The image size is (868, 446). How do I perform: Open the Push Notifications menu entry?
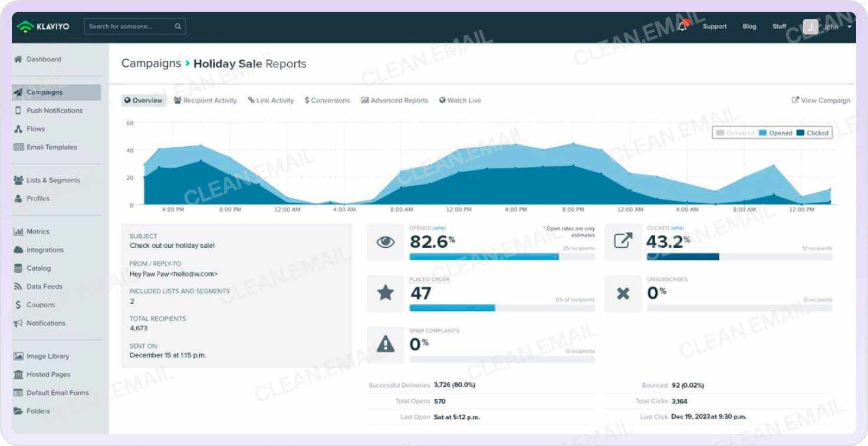pos(55,110)
